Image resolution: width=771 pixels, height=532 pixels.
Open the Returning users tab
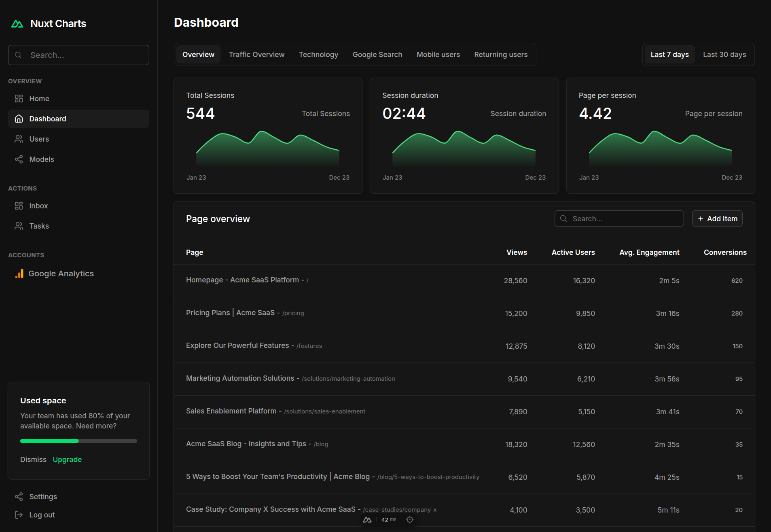pyautogui.click(x=501, y=55)
